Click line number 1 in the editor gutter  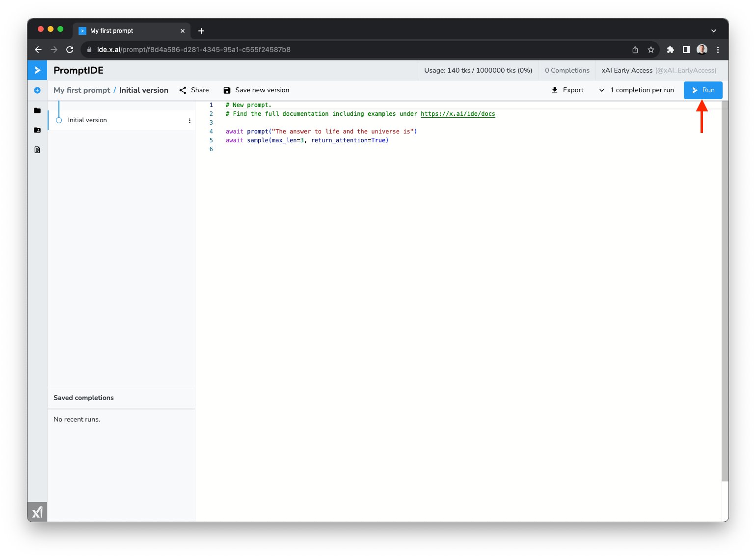[x=211, y=105]
